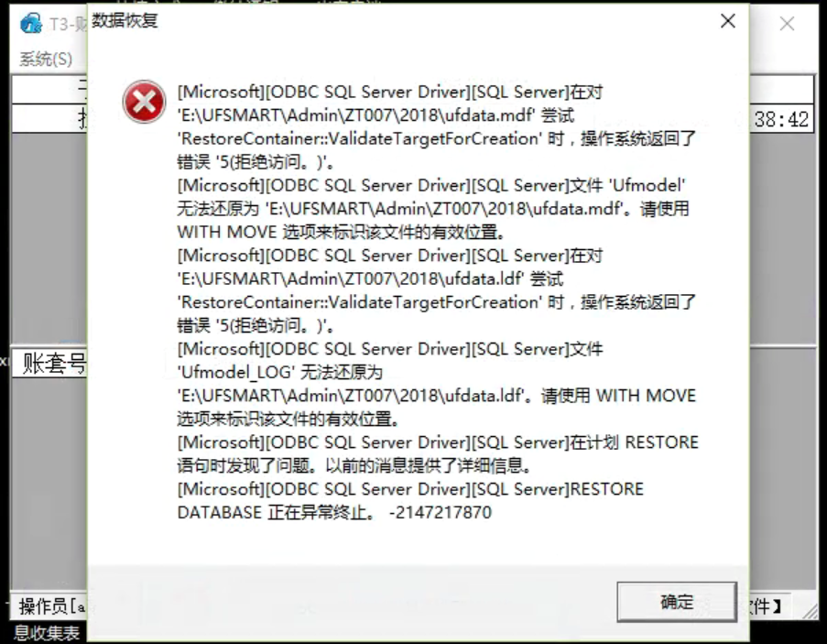Click the WITH MOVE 选项来标识 line
Viewport: 827px width, 644px height.
(342, 232)
